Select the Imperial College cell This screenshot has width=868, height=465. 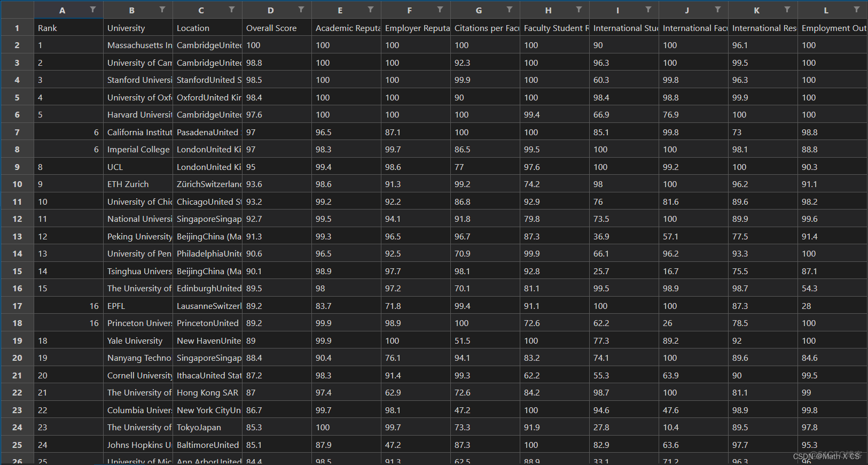[x=138, y=150]
